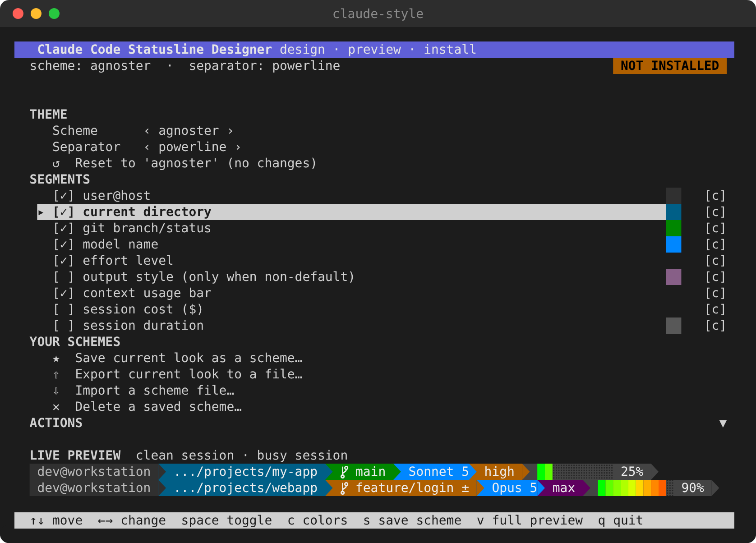The image size is (756, 543).
Task: Click the next-scheme arrow right of agnoster
Action: (230, 131)
